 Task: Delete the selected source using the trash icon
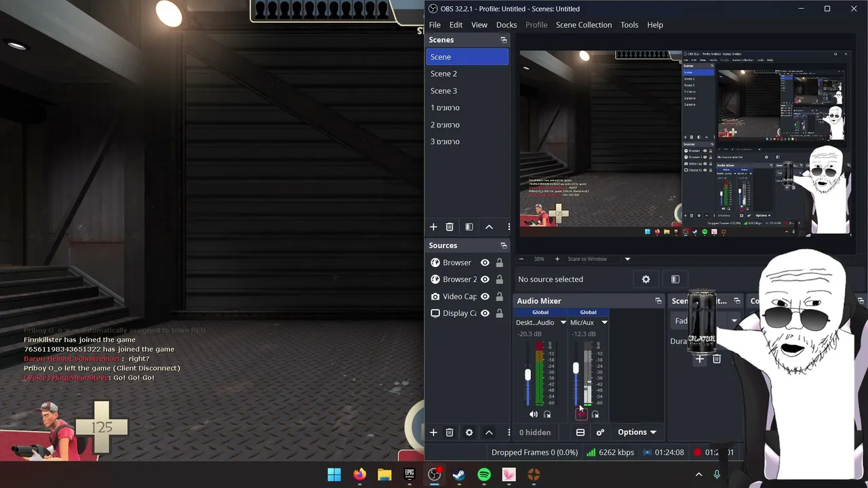point(450,432)
